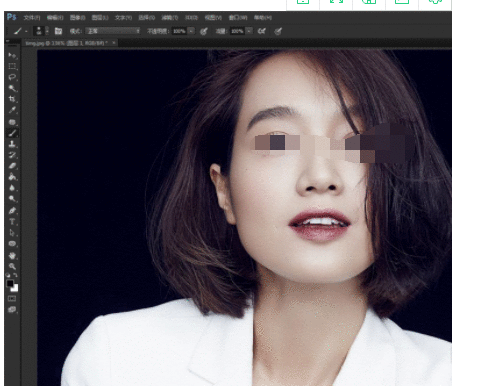Select the Path Selection arrow tool
This screenshot has width=478, height=386.
(12, 233)
